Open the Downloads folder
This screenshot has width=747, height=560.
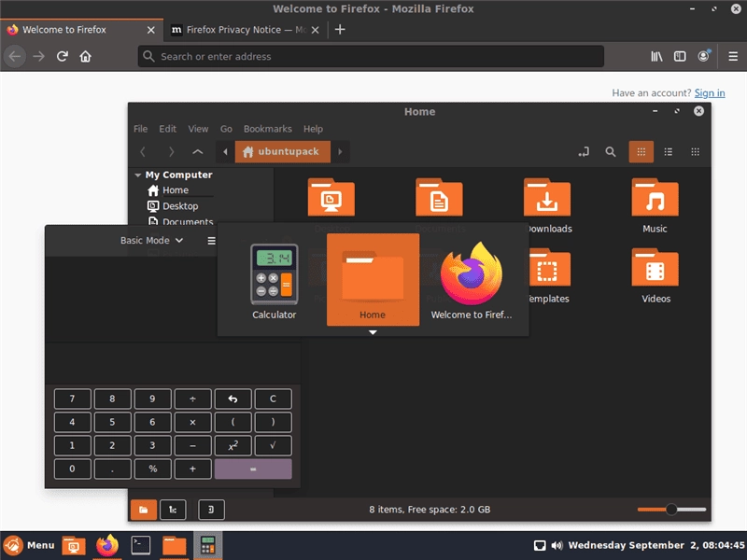pos(547,197)
